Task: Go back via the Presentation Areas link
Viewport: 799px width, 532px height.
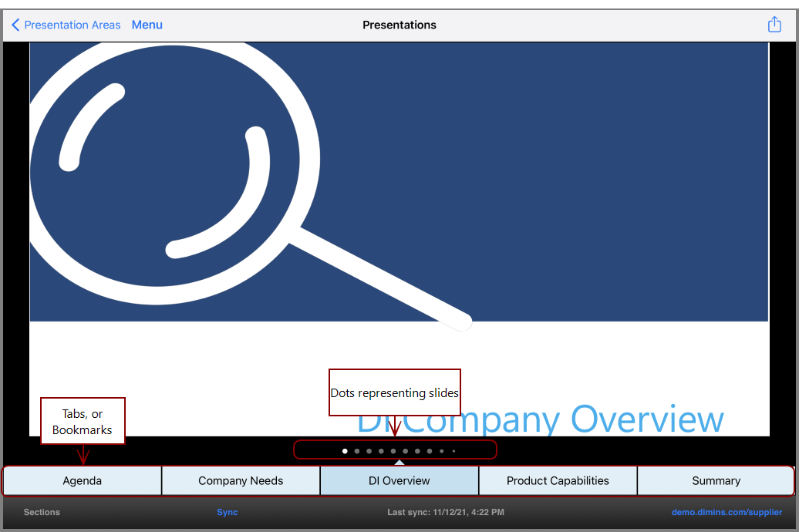Action: click(x=72, y=25)
